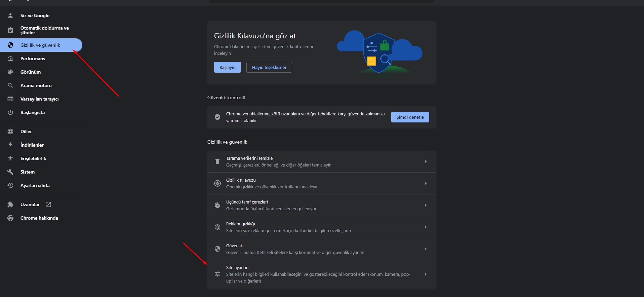644x297 pixels.
Task: Click the Şimdi denetle button
Action: point(410,117)
